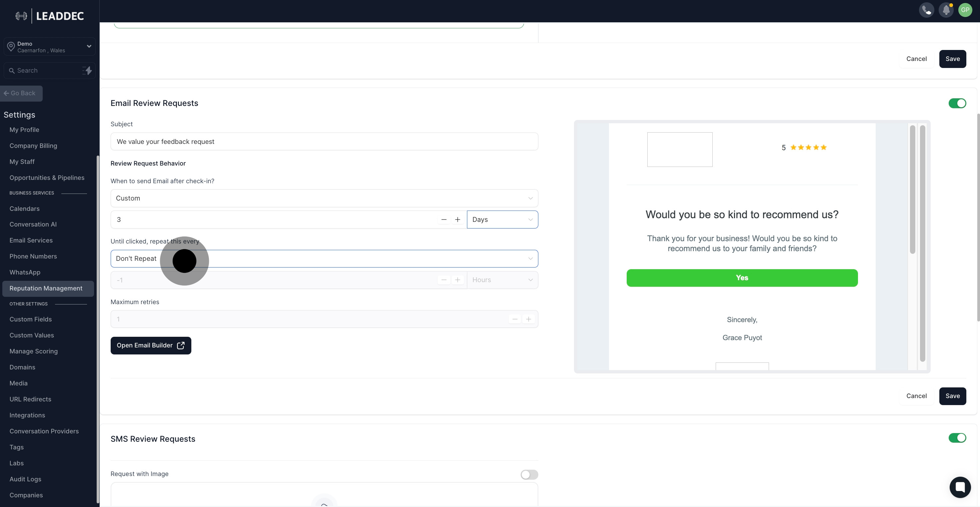Open the Don't Repeat dropdown
Image resolution: width=980 pixels, height=507 pixels.
[324, 259]
